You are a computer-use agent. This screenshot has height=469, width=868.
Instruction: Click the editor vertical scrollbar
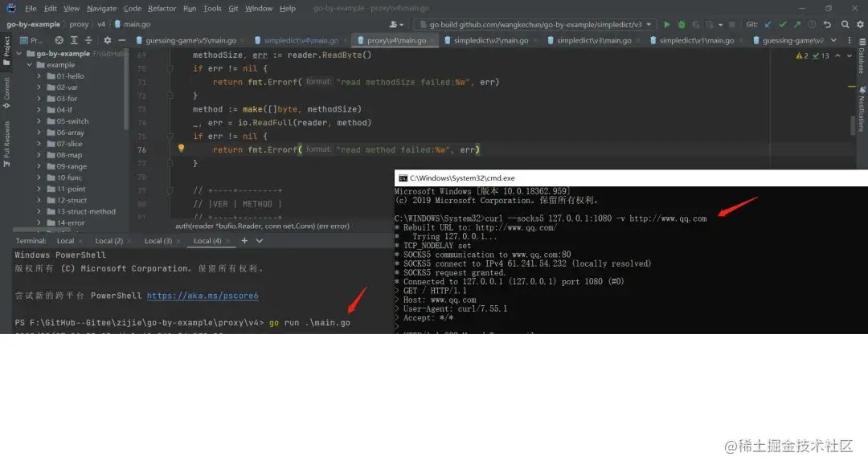point(853,125)
